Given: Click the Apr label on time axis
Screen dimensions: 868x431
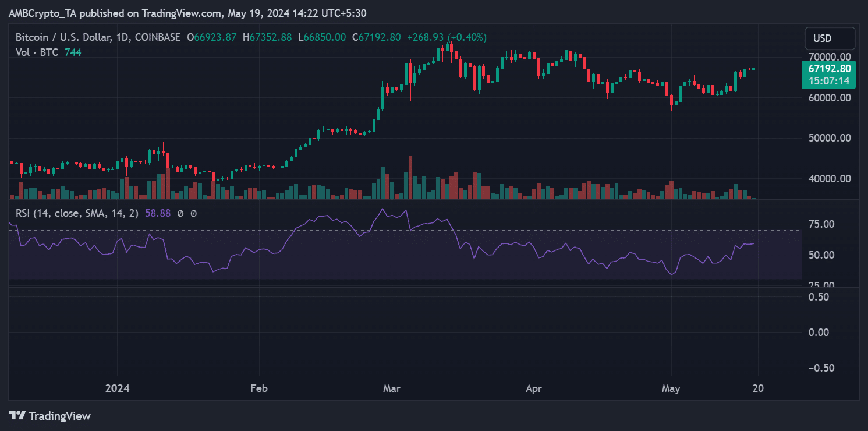Looking at the screenshot, I should pos(534,388).
